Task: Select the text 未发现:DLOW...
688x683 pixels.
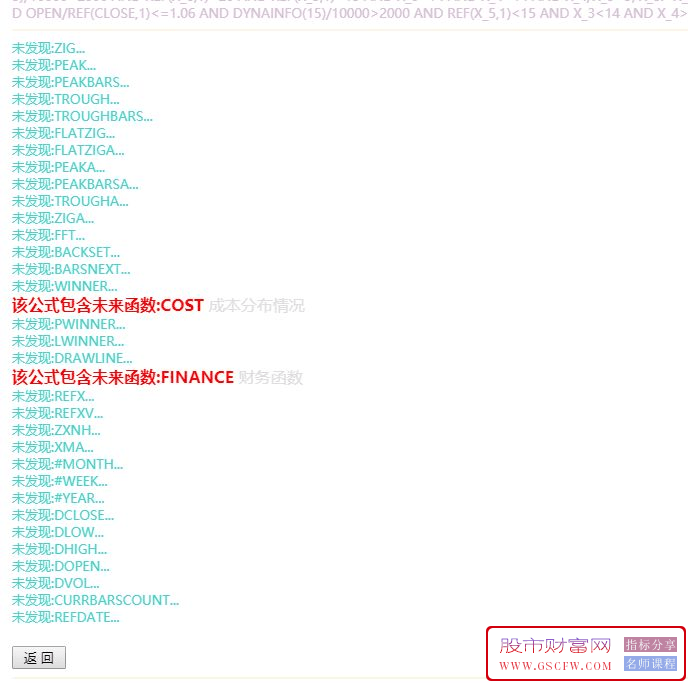Action: click(x=58, y=533)
